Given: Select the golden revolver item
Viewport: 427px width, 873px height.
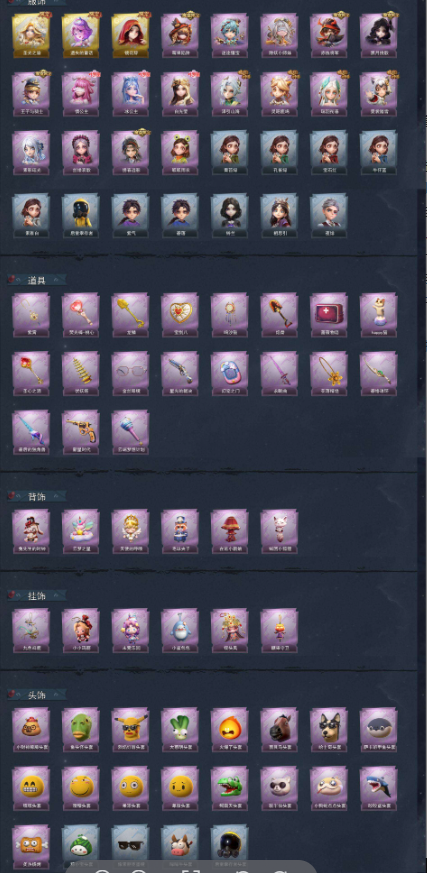Looking at the screenshot, I should [81, 433].
